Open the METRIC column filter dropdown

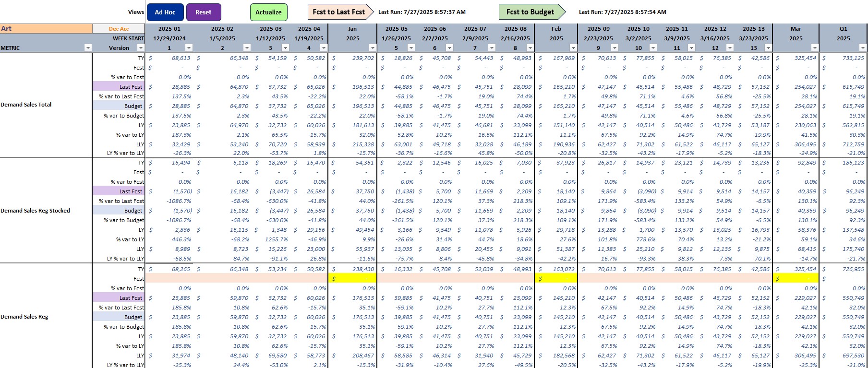(88, 48)
